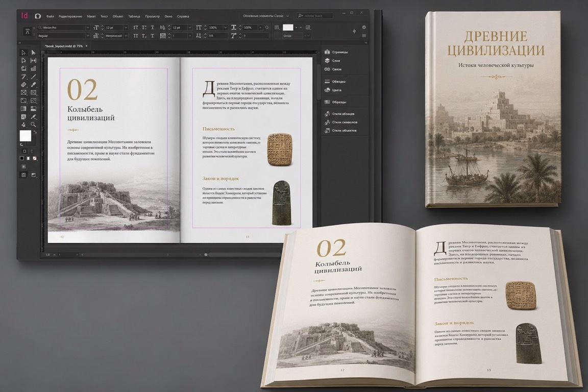Open the Справка menu
Image resolution: width=588 pixels, height=392 pixels.
[183, 16]
